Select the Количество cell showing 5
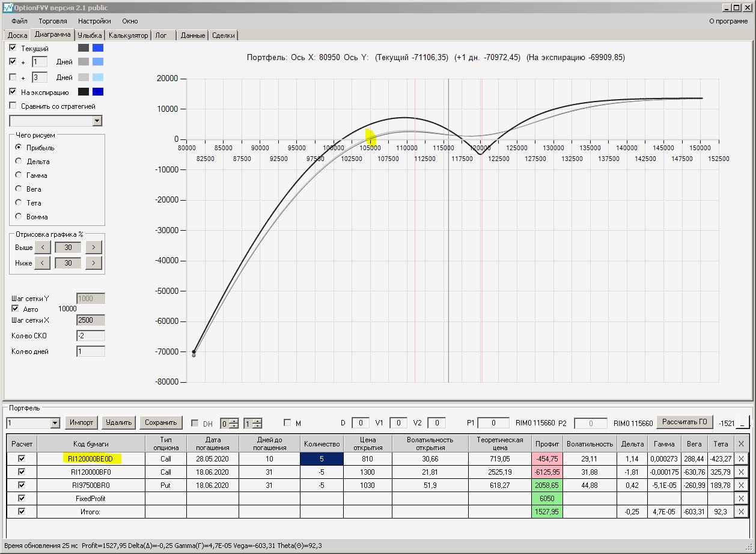Screen dimensions: 756x554 click(x=322, y=458)
